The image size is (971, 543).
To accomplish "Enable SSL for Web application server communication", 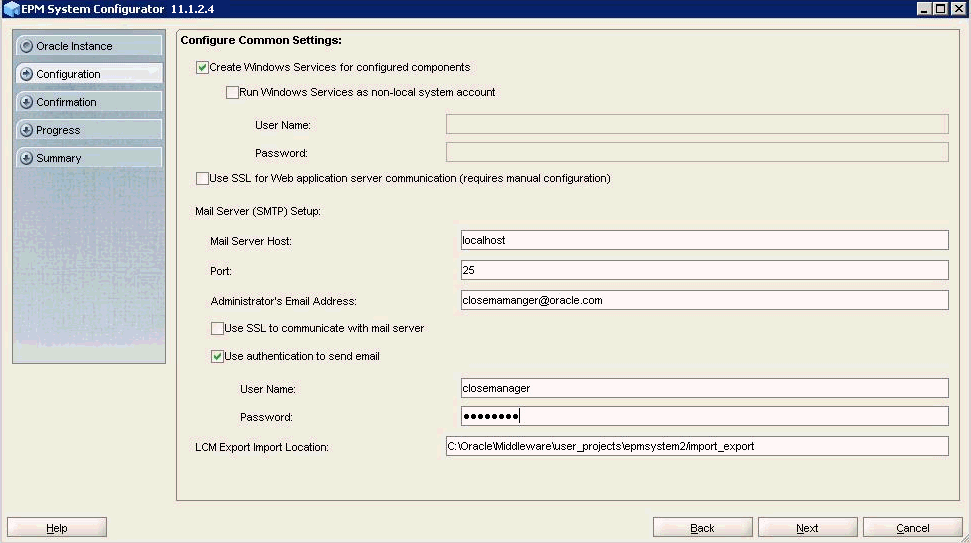I will click(203, 178).
